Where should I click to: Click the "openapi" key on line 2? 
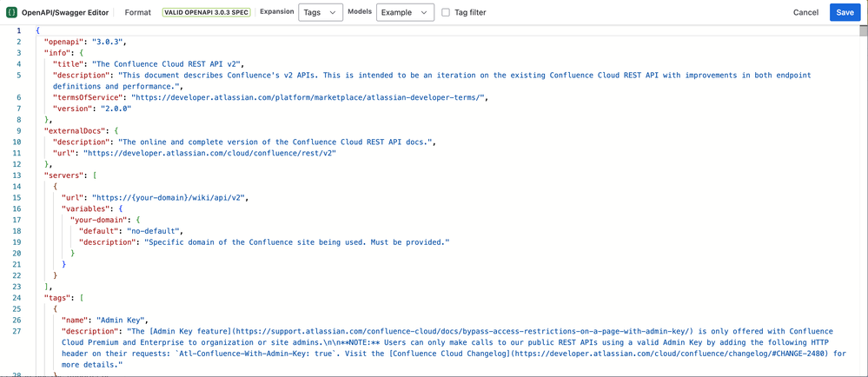tap(63, 42)
